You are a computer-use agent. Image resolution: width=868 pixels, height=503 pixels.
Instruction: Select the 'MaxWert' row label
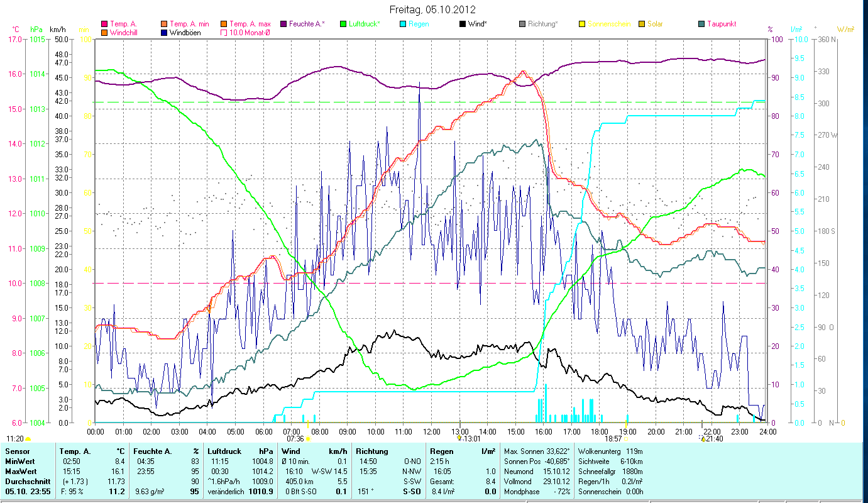pos(21,472)
